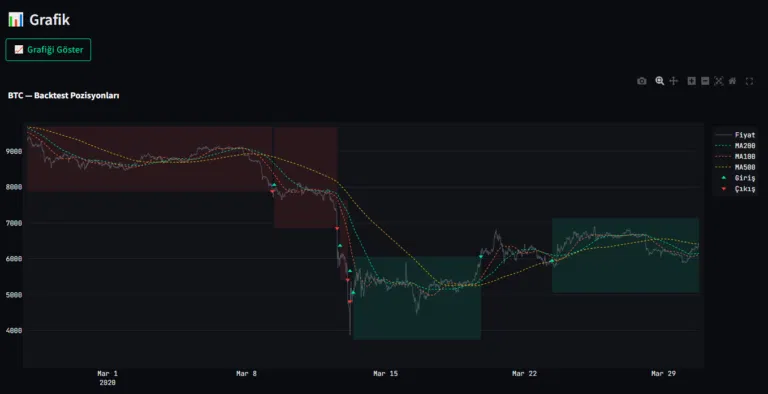Click the Zoom out minus icon
The height and width of the screenshot is (394, 768).
point(705,81)
